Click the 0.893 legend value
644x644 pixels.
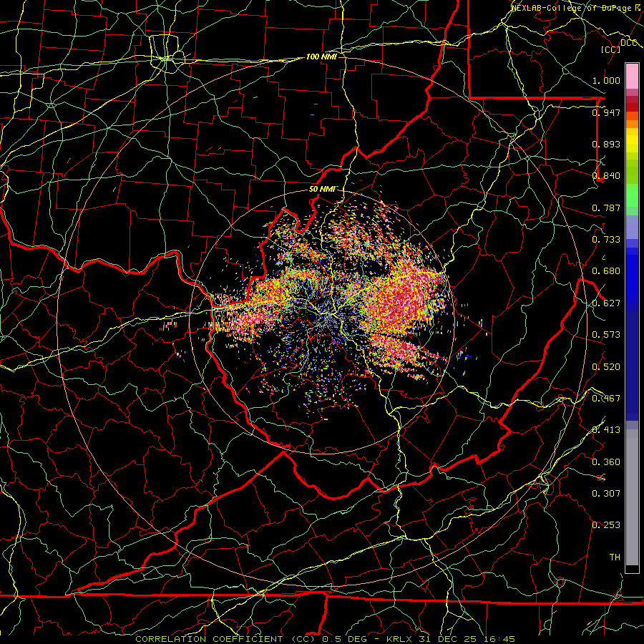click(606, 144)
